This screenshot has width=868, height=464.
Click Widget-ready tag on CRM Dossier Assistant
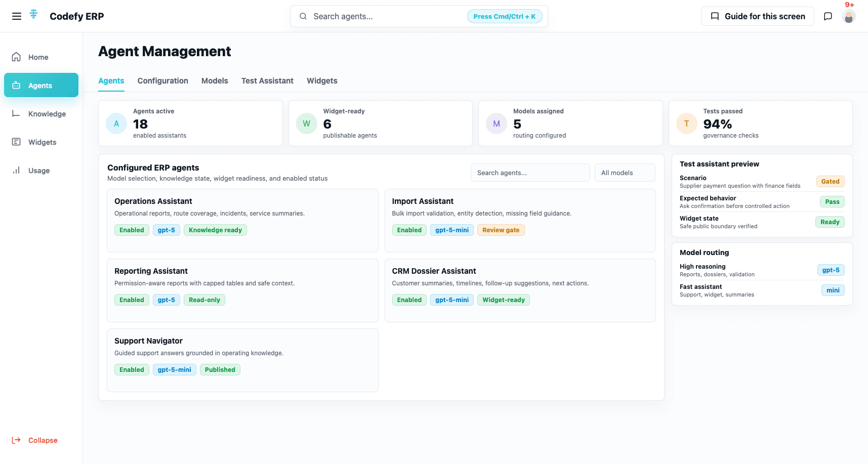[x=504, y=300]
